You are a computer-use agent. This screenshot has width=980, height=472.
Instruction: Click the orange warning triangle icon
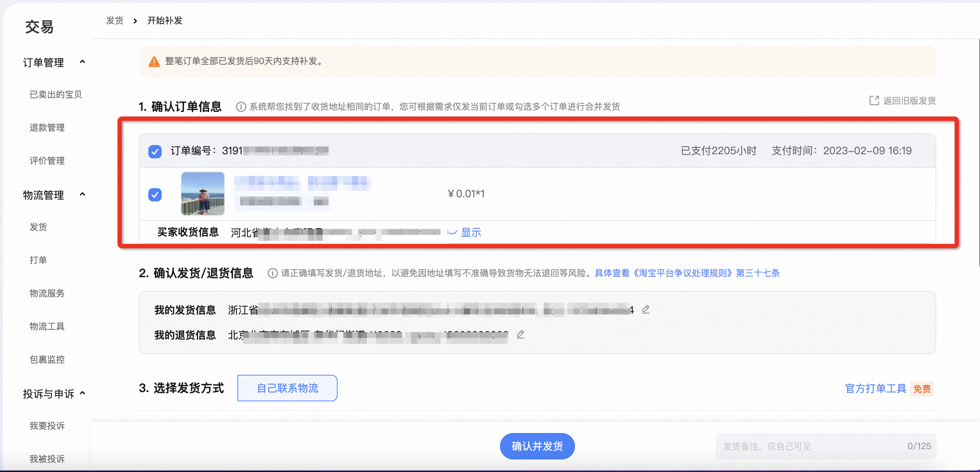(154, 61)
